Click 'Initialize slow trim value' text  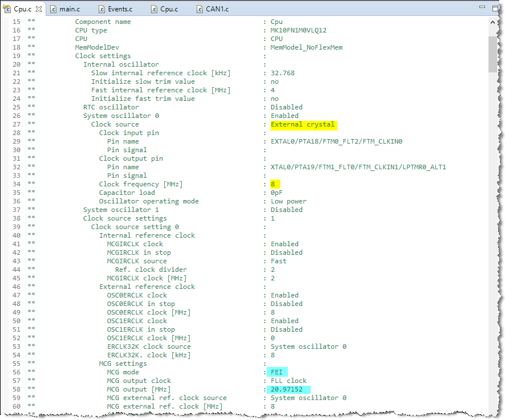tap(143, 81)
